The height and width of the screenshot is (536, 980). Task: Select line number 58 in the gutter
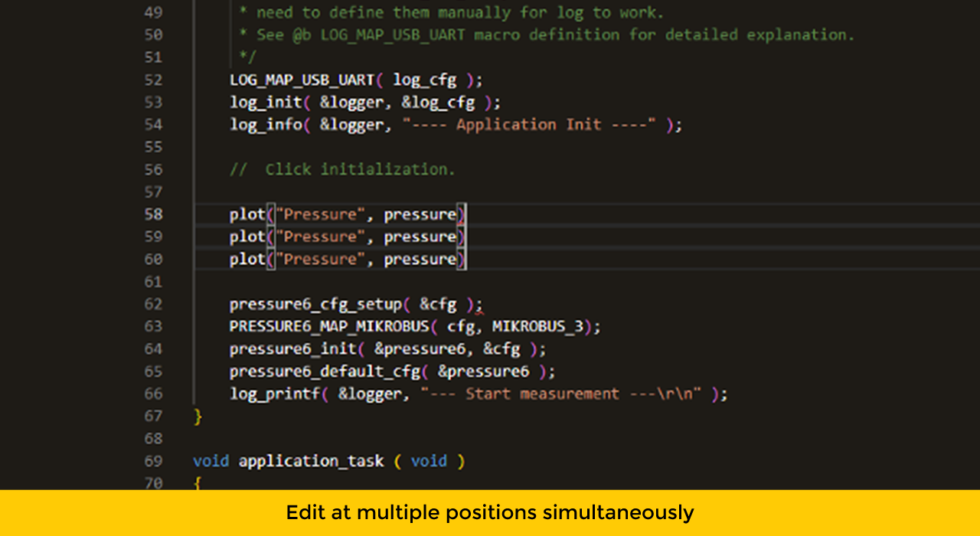(153, 214)
